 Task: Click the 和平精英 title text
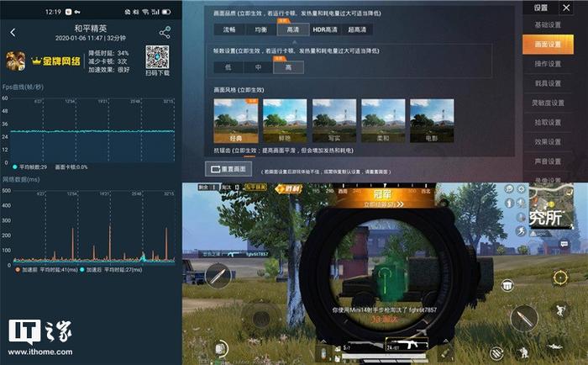point(91,29)
